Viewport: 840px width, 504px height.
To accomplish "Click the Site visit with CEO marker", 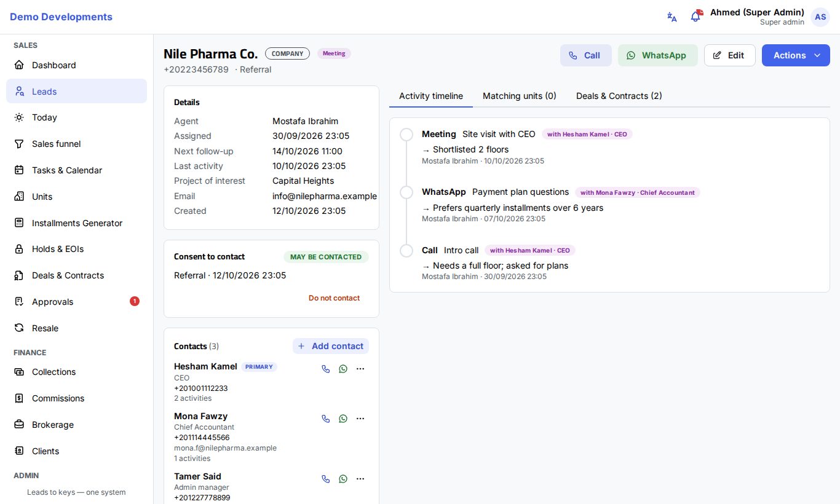I will pos(406,134).
